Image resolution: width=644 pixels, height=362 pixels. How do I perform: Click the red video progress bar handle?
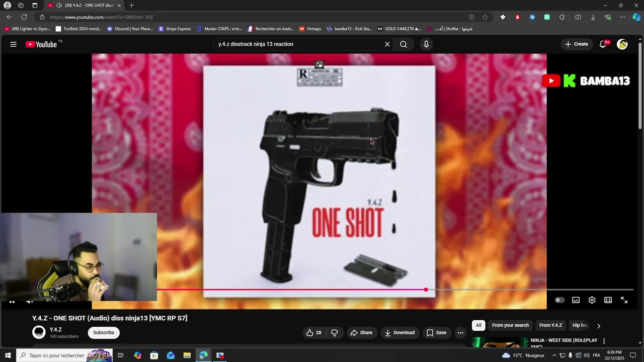(426, 290)
